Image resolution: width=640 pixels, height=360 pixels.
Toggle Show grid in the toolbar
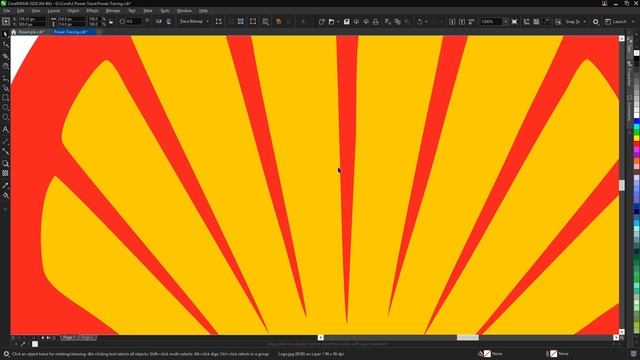536,21
